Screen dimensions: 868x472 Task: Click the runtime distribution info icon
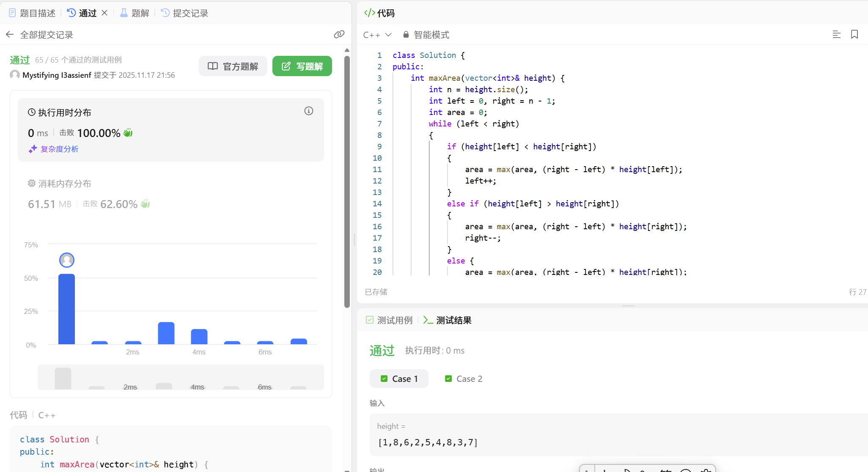pyautogui.click(x=309, y=111)
